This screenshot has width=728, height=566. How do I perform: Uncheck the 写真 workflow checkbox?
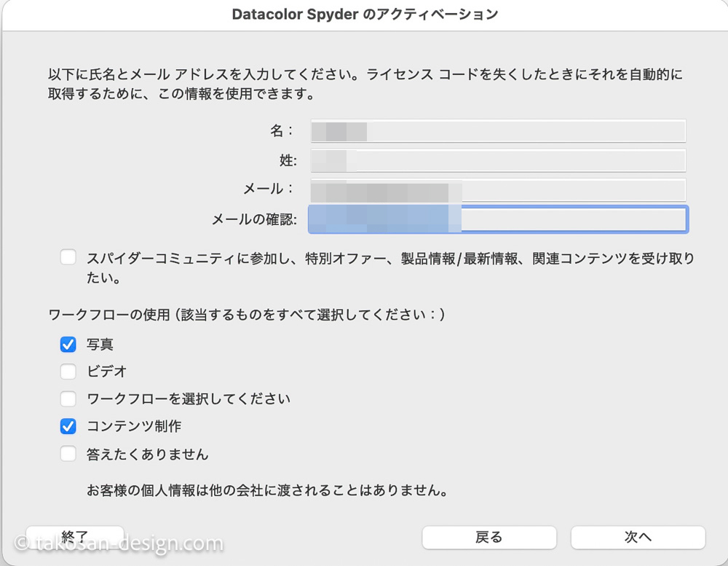(68, 345)
